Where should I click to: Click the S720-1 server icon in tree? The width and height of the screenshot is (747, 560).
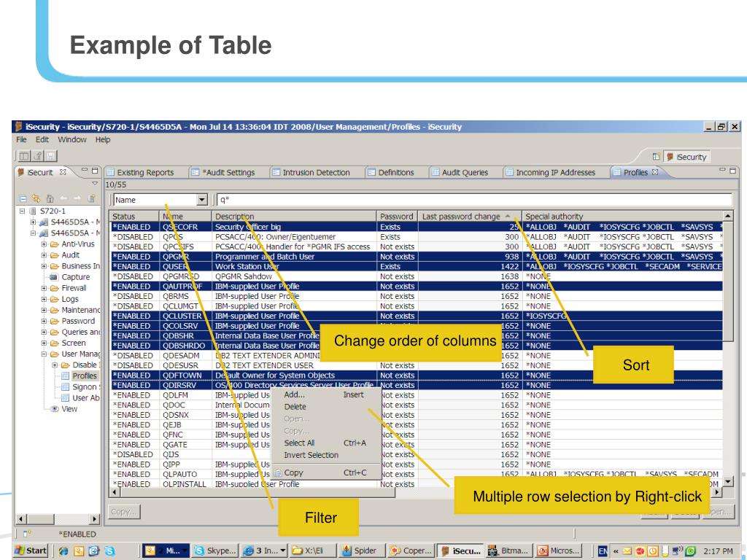33,211
